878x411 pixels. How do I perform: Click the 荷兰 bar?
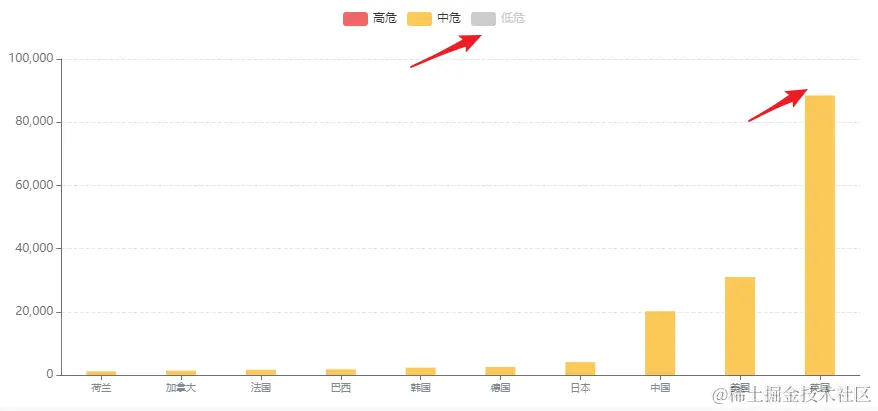point(101,372)
